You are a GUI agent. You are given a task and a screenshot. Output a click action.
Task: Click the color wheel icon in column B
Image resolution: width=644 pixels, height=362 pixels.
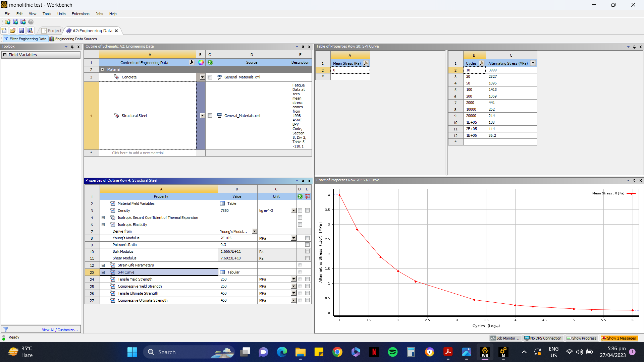201,62
